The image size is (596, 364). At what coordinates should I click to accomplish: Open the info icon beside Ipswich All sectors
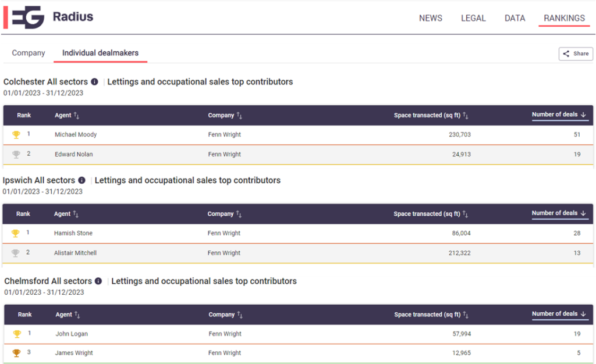(81, 180)
